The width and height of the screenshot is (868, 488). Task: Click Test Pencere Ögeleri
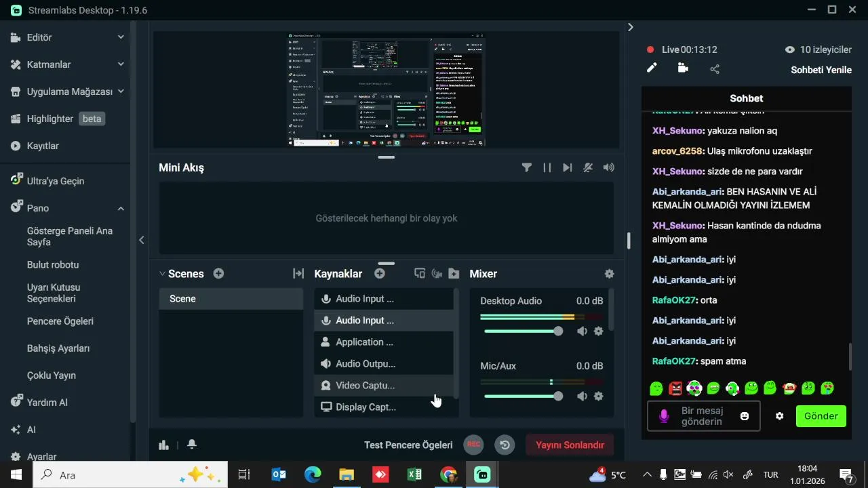(408, 445)
